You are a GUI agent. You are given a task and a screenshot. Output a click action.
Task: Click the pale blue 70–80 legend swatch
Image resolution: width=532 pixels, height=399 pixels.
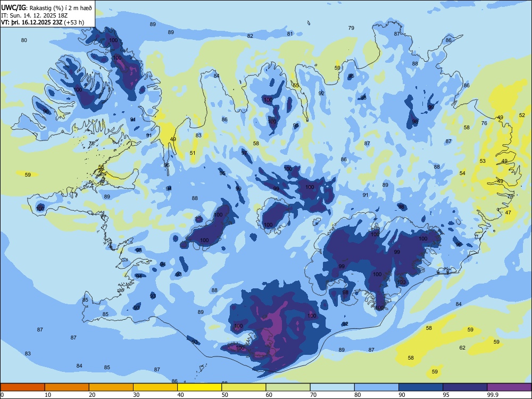tap(332, 387)
